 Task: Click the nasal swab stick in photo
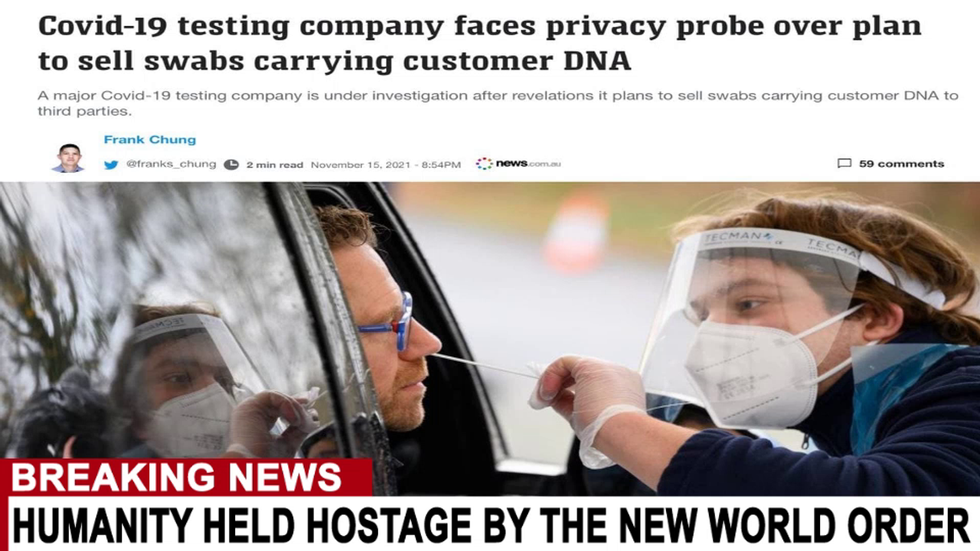click(484, 365)
